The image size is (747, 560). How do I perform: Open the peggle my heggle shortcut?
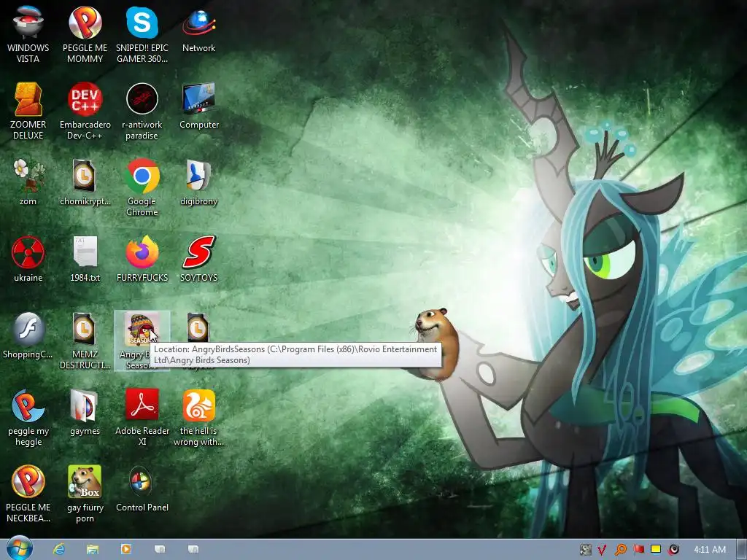click(28, 417)
